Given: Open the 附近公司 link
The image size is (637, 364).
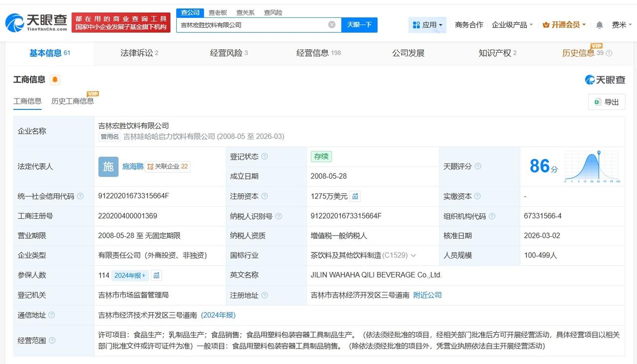Looking at the screenshot, I should click(427, 295).
